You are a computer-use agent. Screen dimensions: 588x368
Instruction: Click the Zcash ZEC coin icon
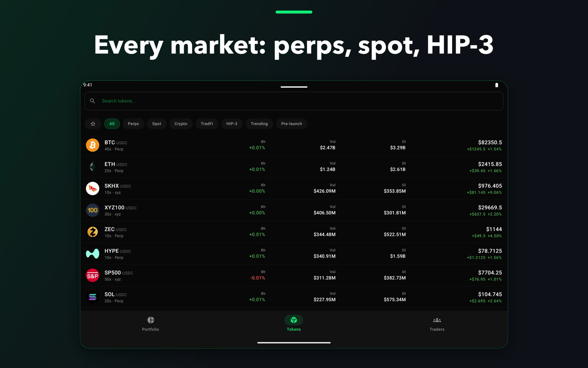pos(93,232)
